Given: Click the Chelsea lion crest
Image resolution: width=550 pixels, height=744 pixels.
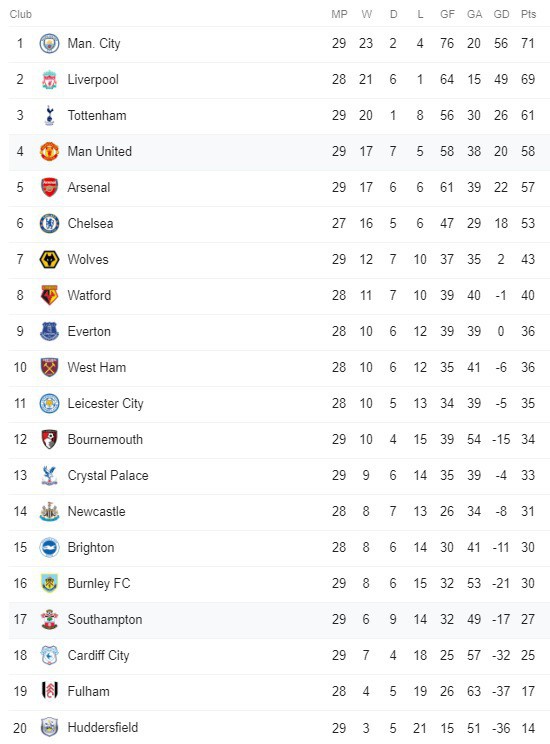Looking at the screenshot, I should (x=49, y=223).
